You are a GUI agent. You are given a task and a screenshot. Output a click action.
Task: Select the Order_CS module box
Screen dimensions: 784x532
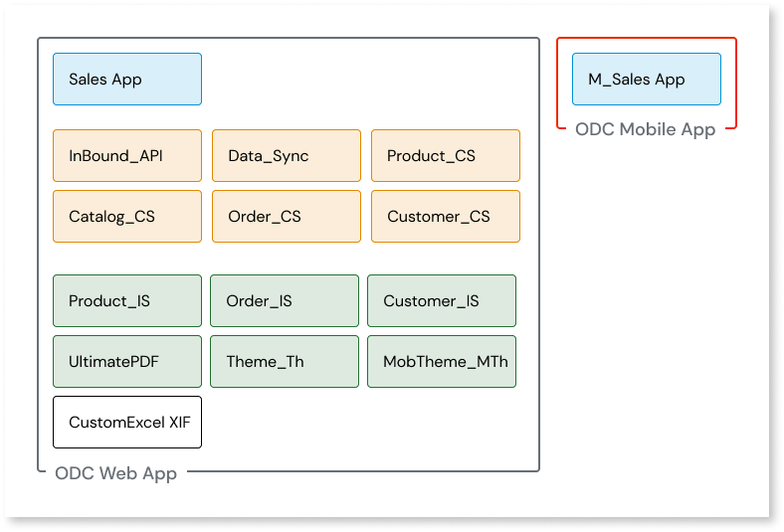click(286, 217)
